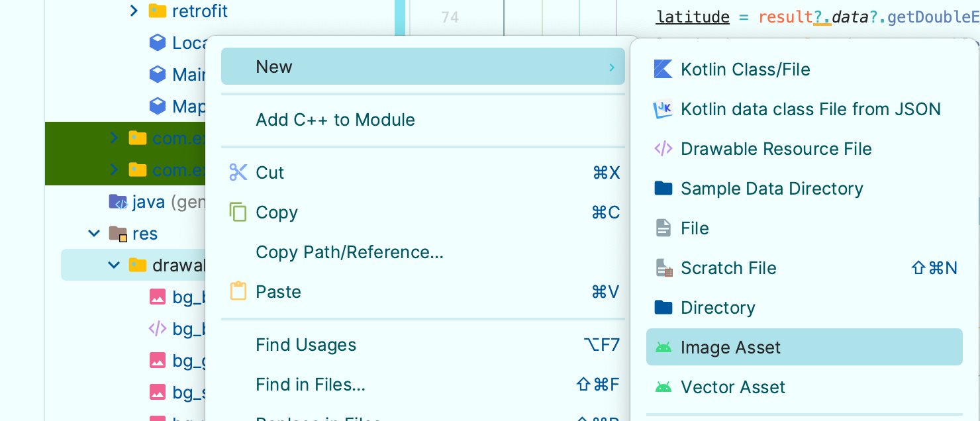This screenshot has height=421, width=980.
Task: Click the File document icon
Action: 663,228
